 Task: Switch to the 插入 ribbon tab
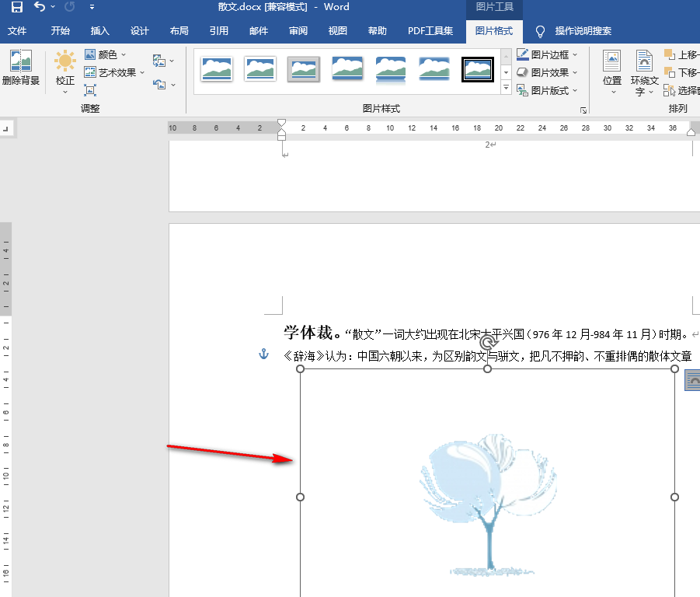(99, 31)
